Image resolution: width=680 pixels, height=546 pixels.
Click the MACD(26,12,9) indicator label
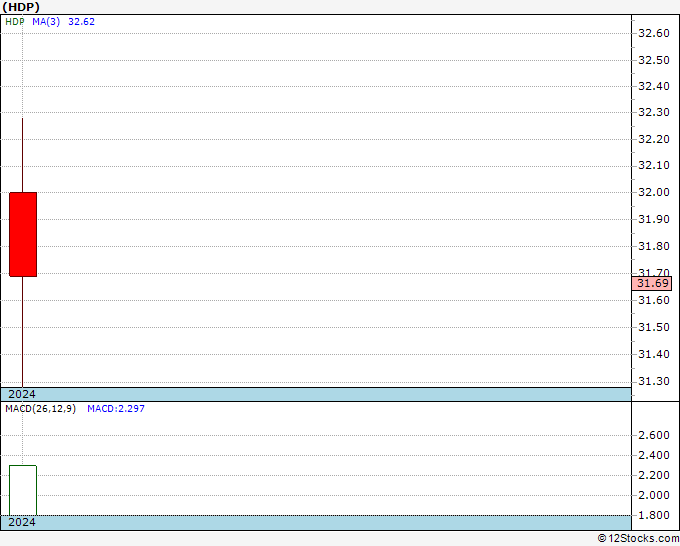[x=40, y=409]
